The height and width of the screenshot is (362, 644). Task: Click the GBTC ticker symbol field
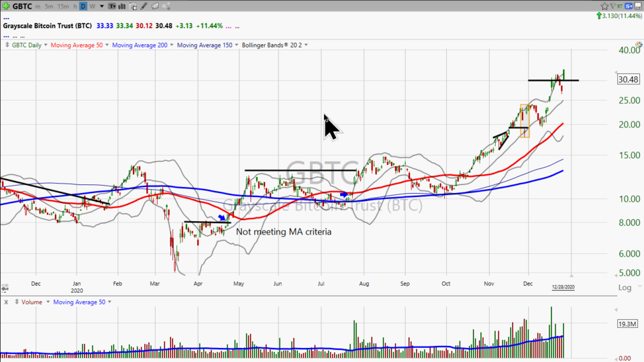[x=22, y=6]
